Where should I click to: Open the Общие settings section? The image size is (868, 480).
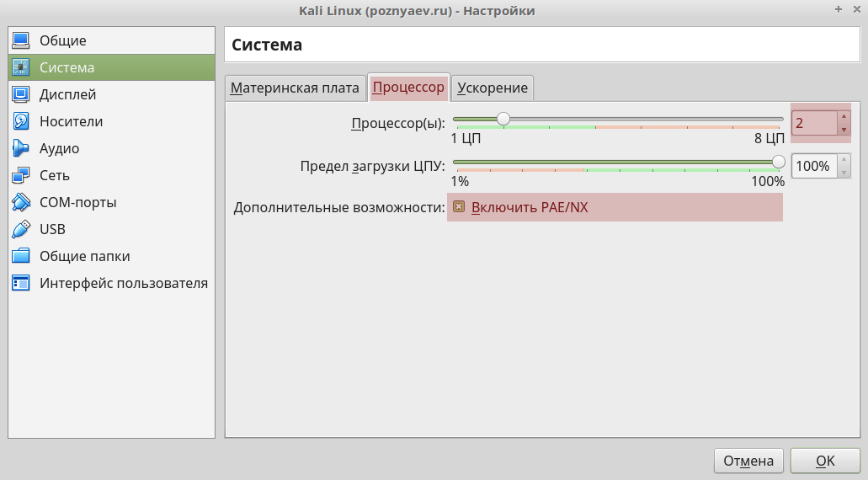111,40
